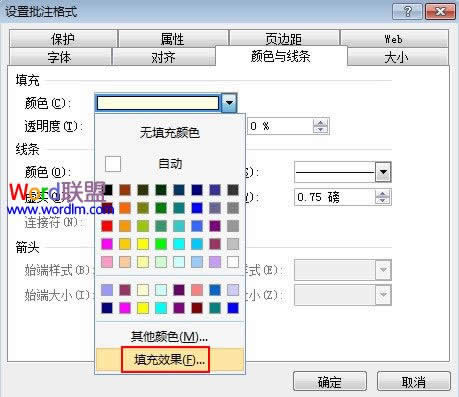Viewport: 459px width, 397px height.
Task: Pick the bright blue swatch in bottom row
Action: 233,308
